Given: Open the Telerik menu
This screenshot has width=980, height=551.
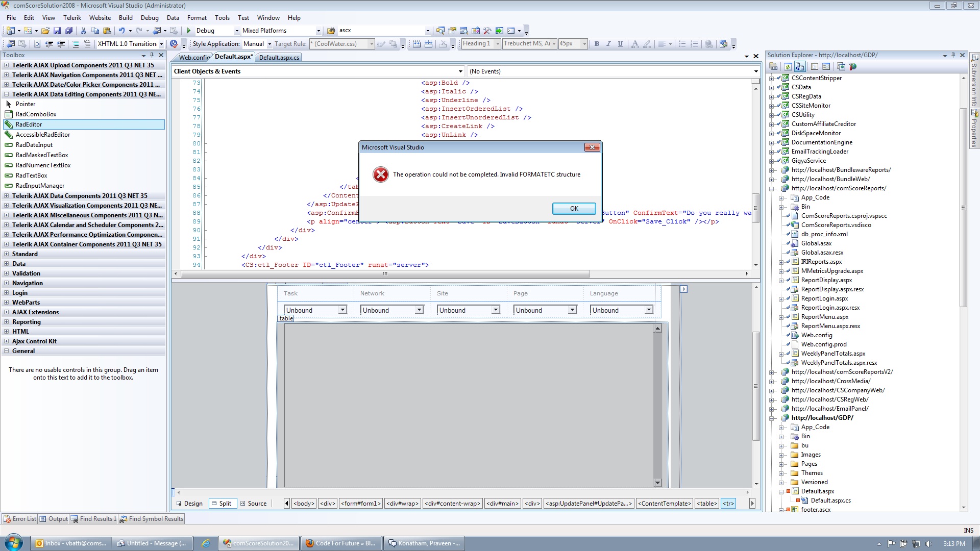Looking at the screenshot, I should point(72,17).
